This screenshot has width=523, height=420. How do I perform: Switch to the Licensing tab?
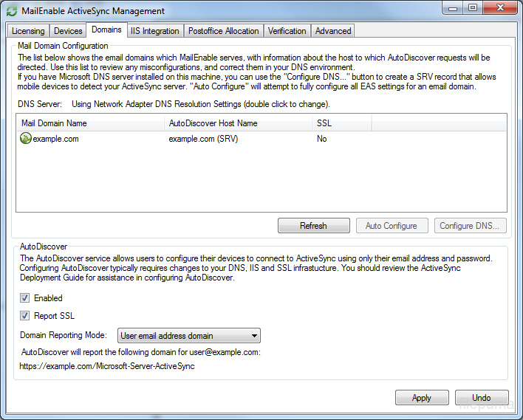click(28, 31)
